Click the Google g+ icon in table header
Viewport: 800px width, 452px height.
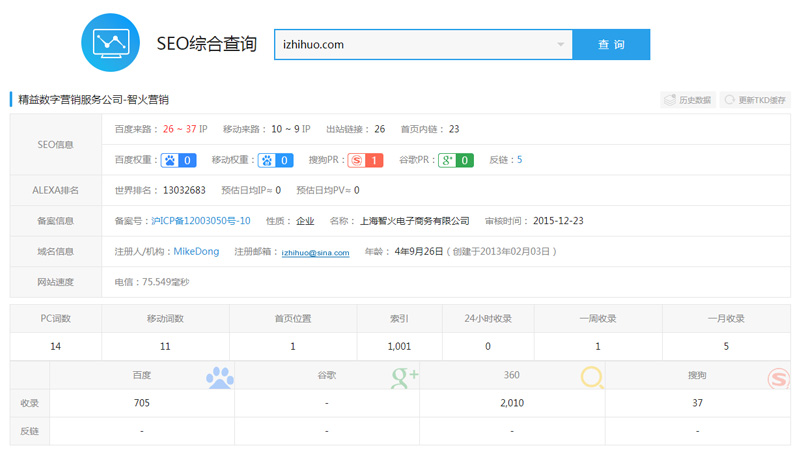coord(405,377)
